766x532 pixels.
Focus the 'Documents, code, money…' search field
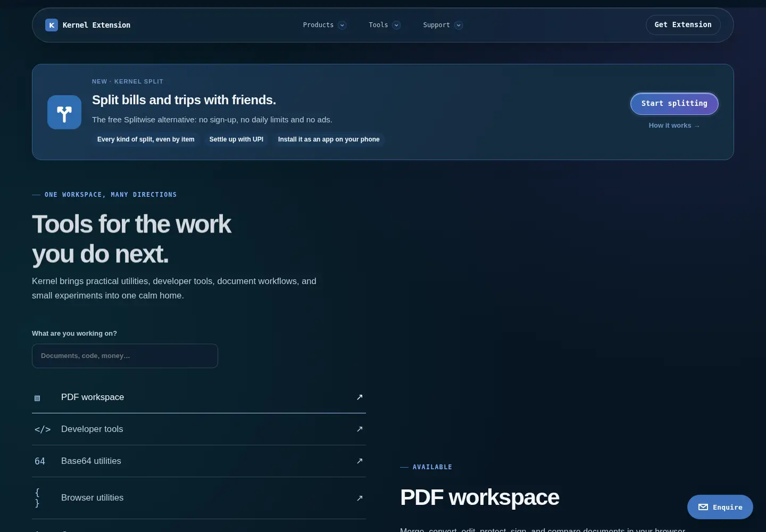(x=125, y=356)
